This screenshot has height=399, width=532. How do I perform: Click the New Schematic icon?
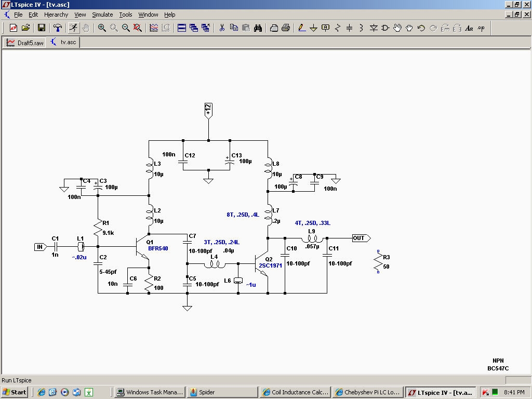14,28
